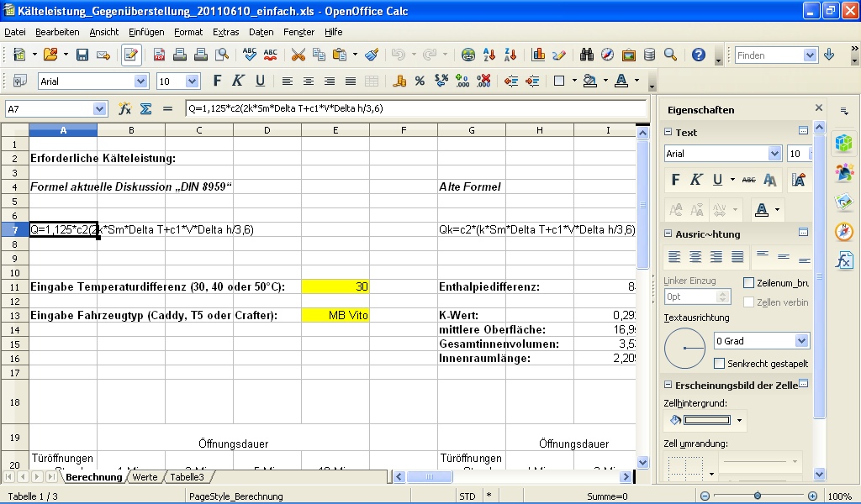This screenshot has width=861, height=504.
Task: Switch to the Werte sheet tab
Action: pos(145,477)
